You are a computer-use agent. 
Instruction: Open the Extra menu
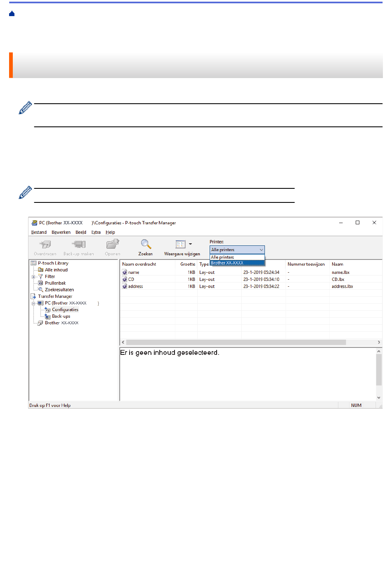click(96, 232)
